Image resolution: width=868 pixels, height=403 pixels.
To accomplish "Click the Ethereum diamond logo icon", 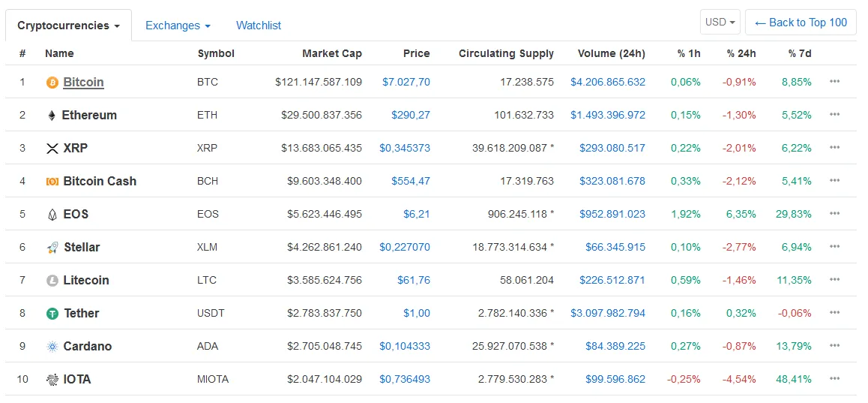I will click(x=52, y=116).
